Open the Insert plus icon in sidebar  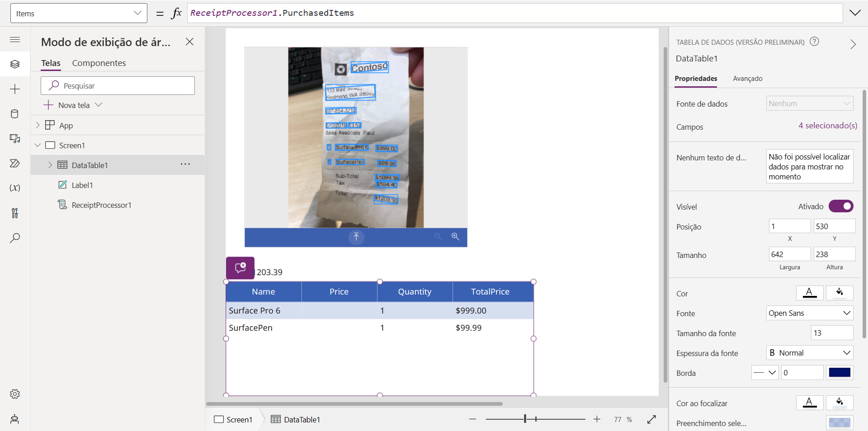point(15,89)
